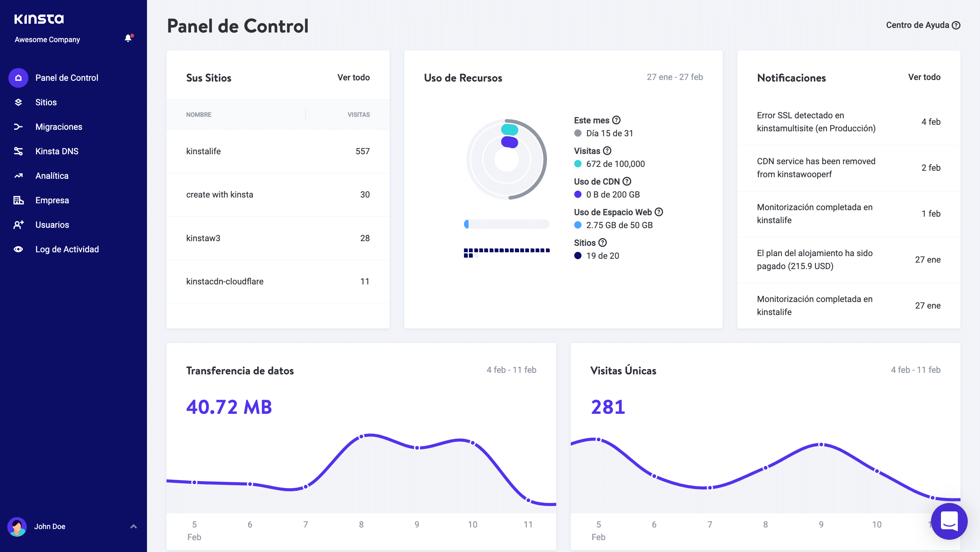The image size is (980, 552).
Task: Click the Kinsta DNS icon
Action: coord(18,151)
